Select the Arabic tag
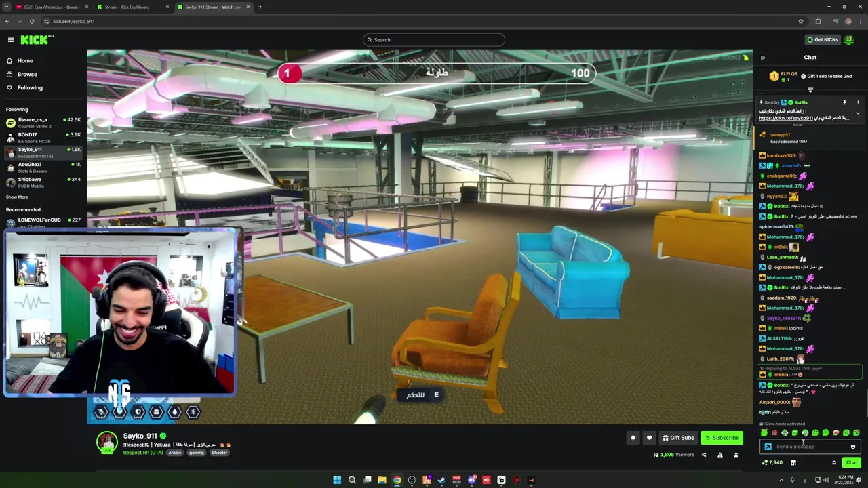The image size is (868, 488). point(175,453)
